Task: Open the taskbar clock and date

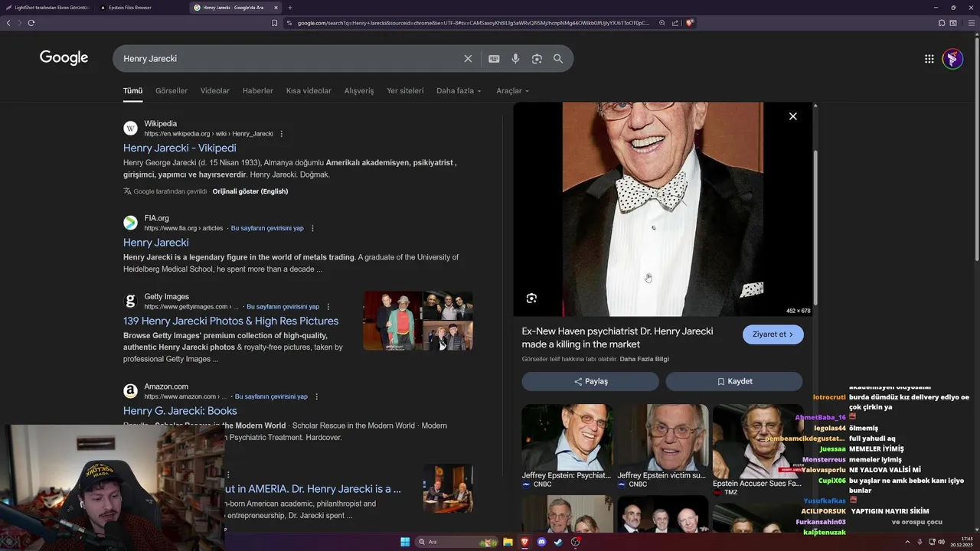Action: pyautogui.click(x=960, y=542)
